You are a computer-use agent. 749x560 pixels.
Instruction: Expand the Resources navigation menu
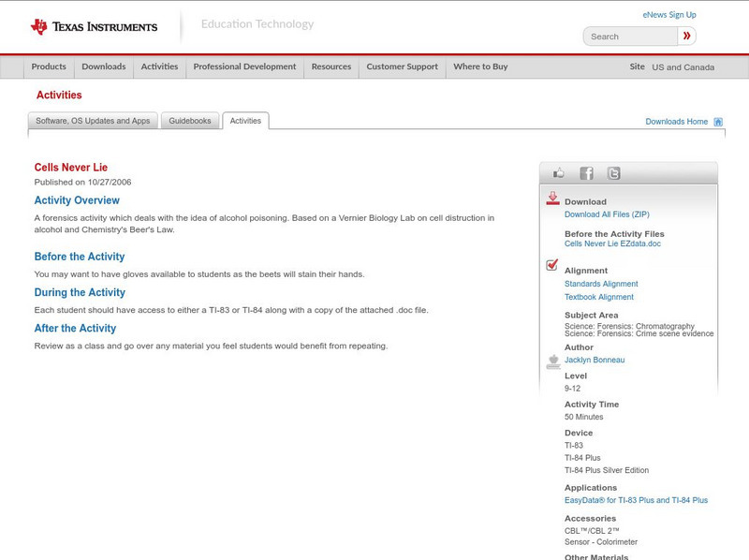(x=331, y=67)
